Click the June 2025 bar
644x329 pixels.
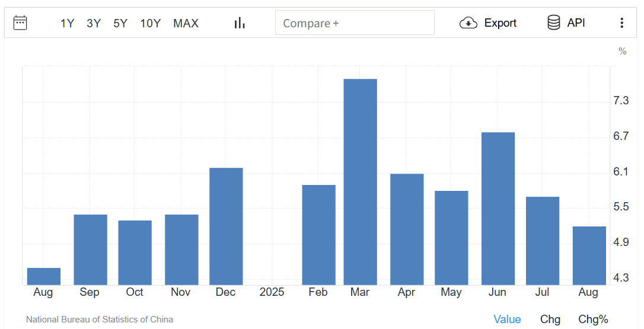(498, 209)
